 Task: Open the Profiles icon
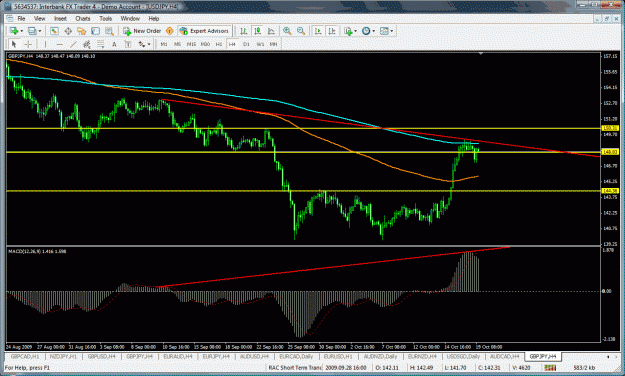pyautogui.click(x=32, y=31)
